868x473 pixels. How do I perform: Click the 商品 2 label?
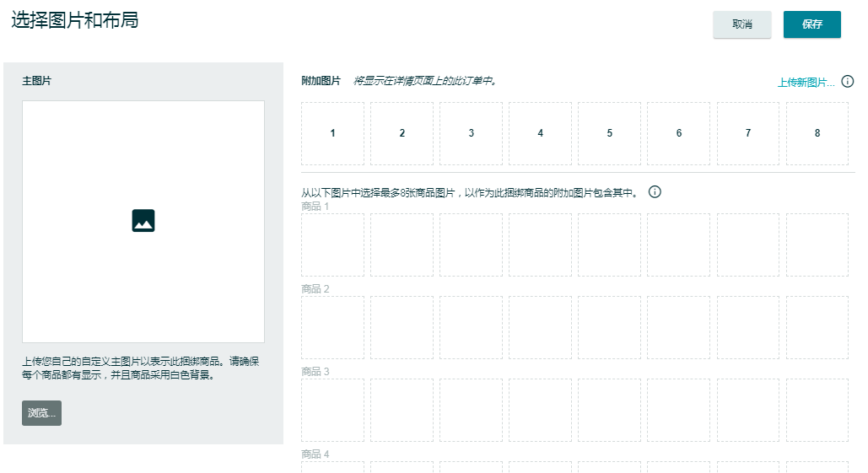[x=315, y=289]
